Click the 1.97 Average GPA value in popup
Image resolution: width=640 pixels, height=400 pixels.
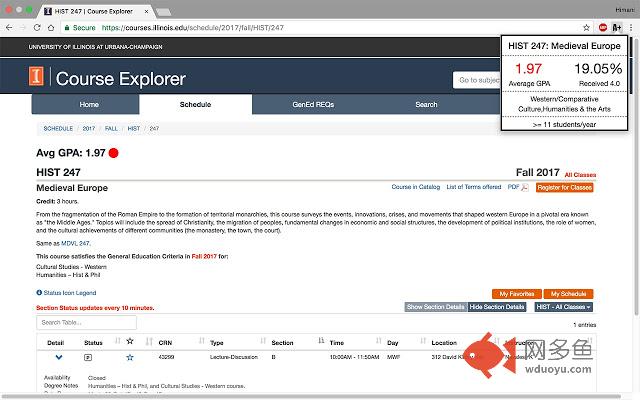[528, 69]
